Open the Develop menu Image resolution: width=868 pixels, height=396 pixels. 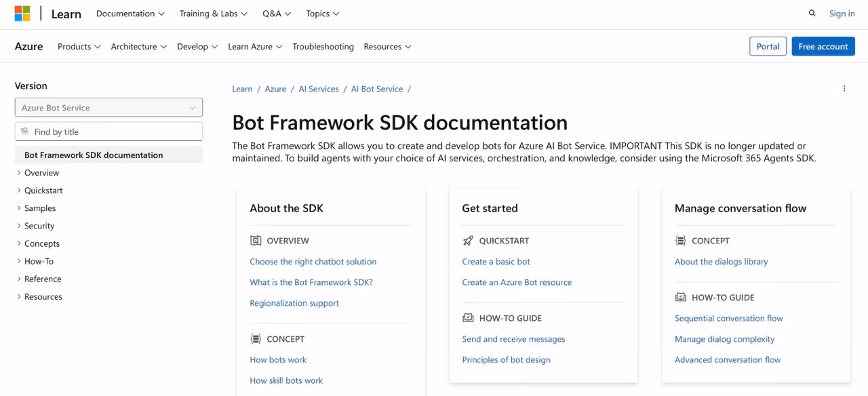pyautogui.click(x=197, y=46)
